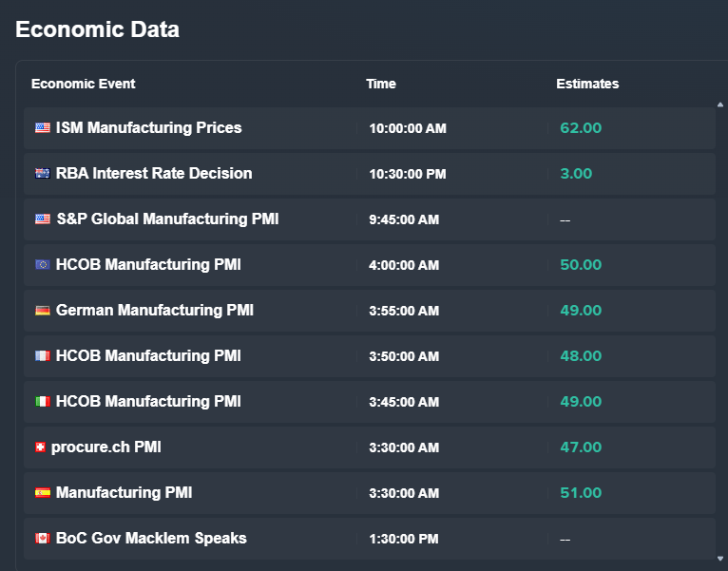728x571 pixels.
Task: Click the EU flag beside HCOB Manufacturing PMI
Action: point(43,264)
